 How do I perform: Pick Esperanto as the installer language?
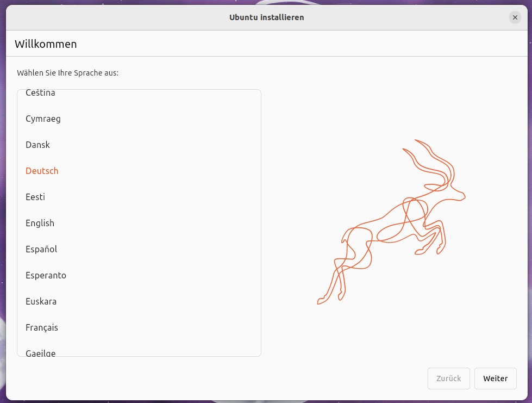point(46,275)
